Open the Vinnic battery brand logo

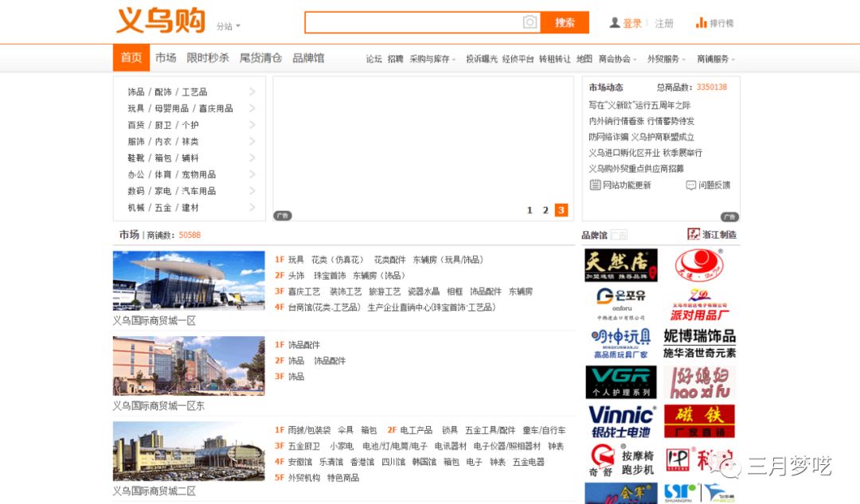[621, 421]
